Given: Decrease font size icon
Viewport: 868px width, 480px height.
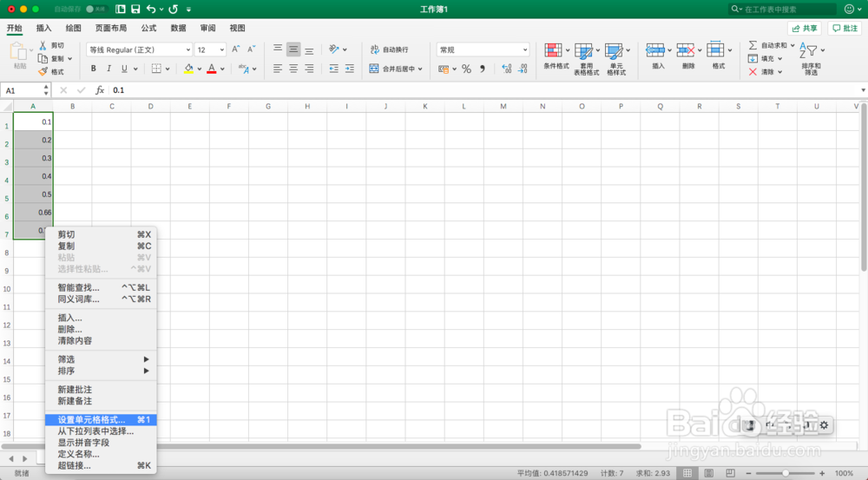Looking at the screenshot, I should [x=252, y=49].
